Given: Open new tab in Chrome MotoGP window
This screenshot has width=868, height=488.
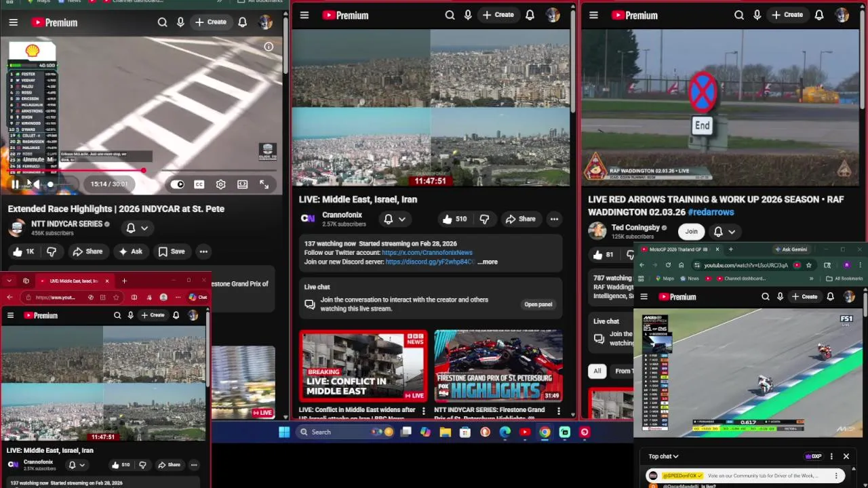Looking at the screenshot, I should (730, 249).
